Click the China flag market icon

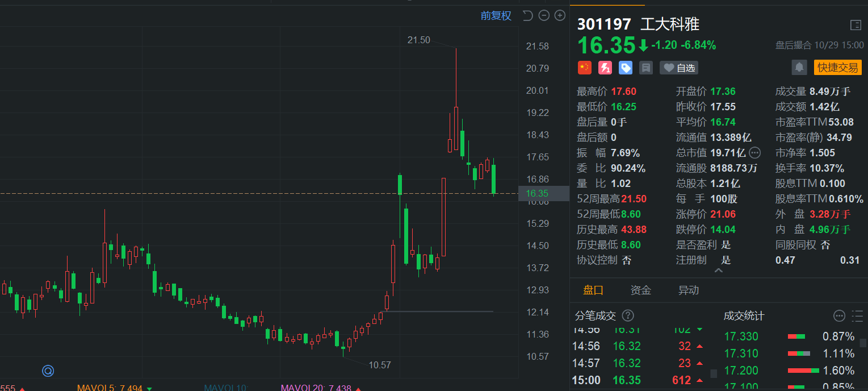point(585,68)
